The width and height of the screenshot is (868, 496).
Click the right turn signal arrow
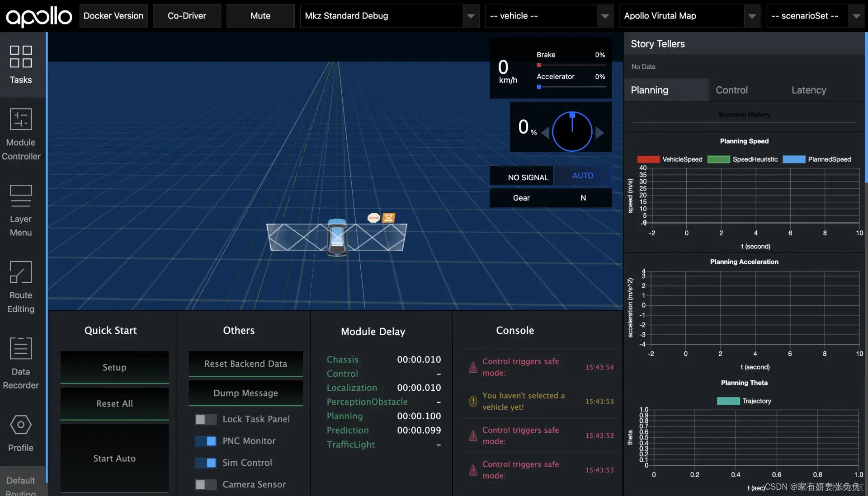pos(599,132)
